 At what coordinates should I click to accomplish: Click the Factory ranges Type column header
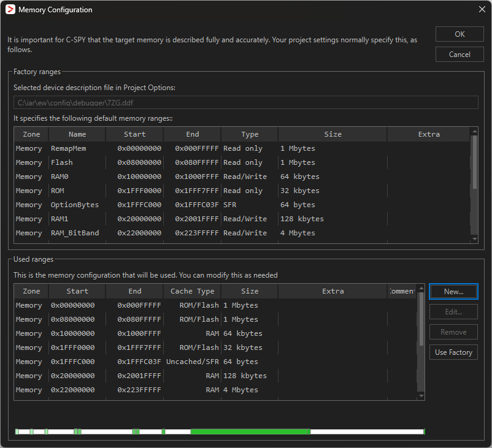(x=250, y=134)
